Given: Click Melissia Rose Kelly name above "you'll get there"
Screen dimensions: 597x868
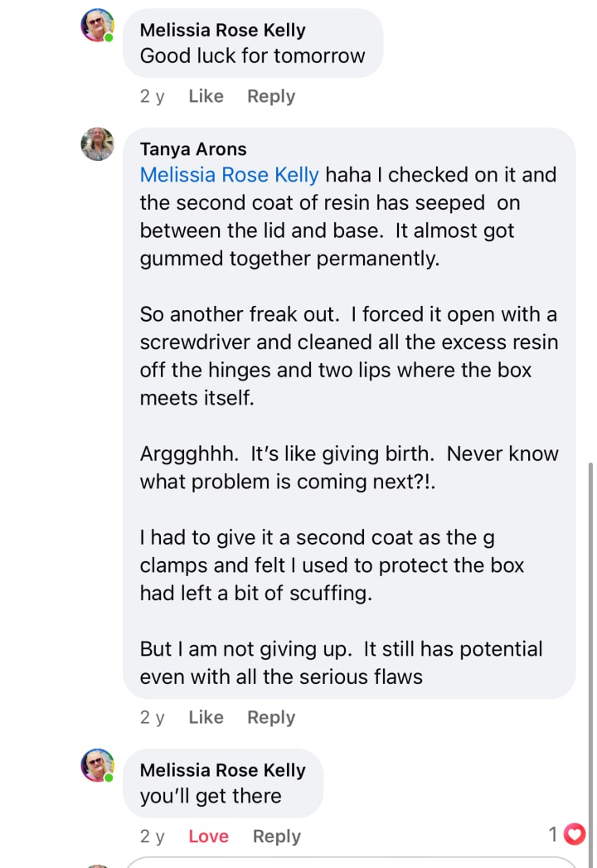Looking at the screenshot, I should 222,770.
